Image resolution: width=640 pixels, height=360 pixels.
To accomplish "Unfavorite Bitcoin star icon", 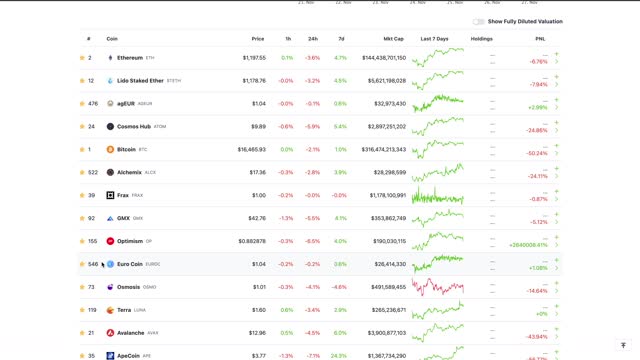I will point(82,149).
